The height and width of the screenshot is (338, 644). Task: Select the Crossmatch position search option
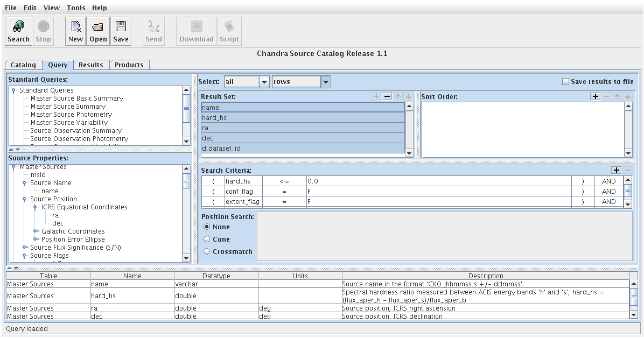click(x=207, y=252)
